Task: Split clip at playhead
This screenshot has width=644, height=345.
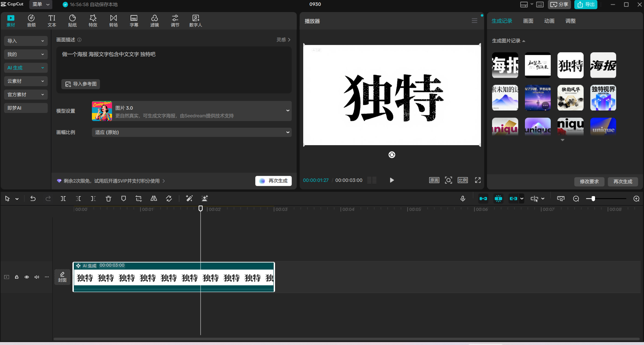Action: coord(63,198)
